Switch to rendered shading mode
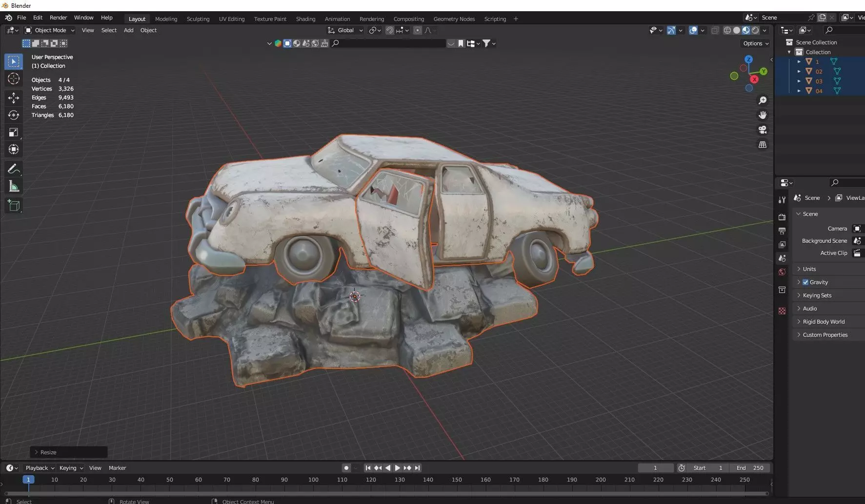The image size is (865, 504). [755, 30]
